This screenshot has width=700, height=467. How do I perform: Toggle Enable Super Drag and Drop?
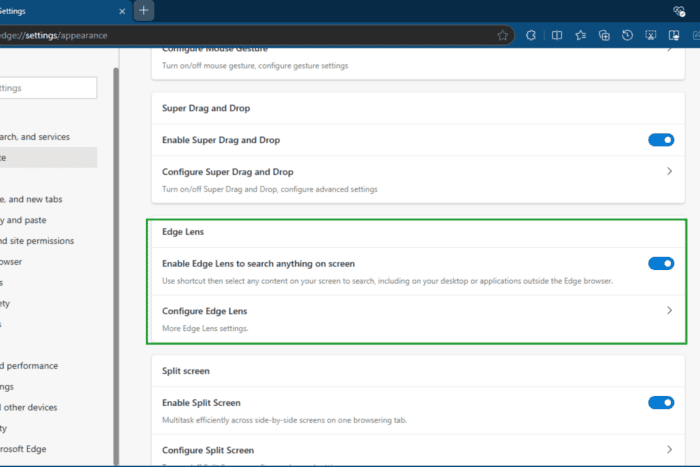pyautogui.click(x=661, y=140)
